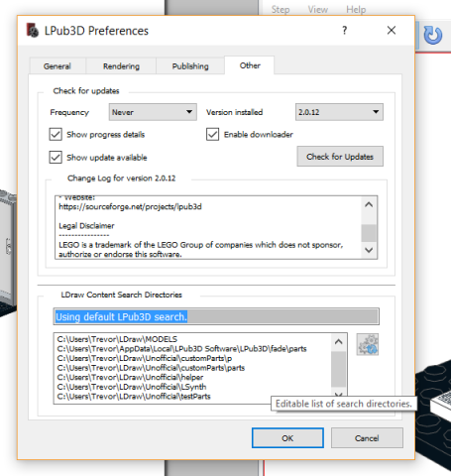This screenshot has width=451, height=476.
Task: Open the Rendering tab
Action: tap(121, 66)
